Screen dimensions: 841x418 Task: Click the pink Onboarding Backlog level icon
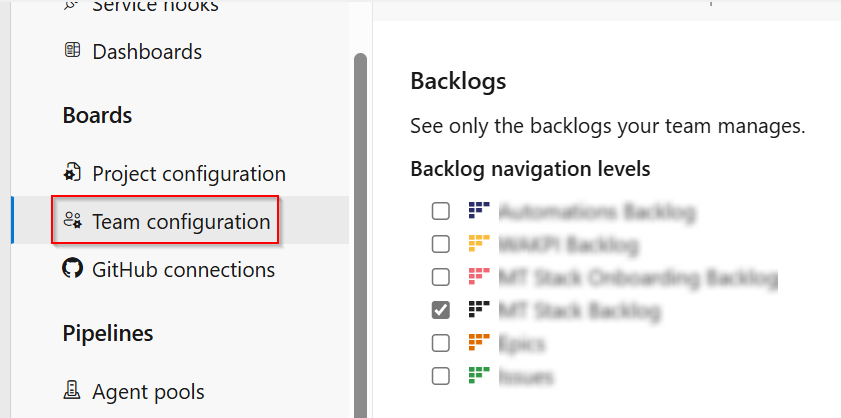478,276
